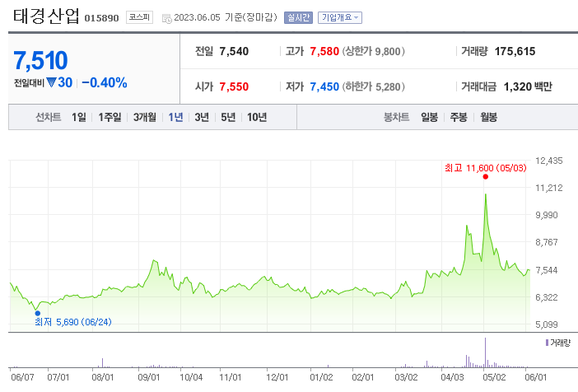Click the 고가 value 7,580
578x392 pixels.
(x=324, y=51)
